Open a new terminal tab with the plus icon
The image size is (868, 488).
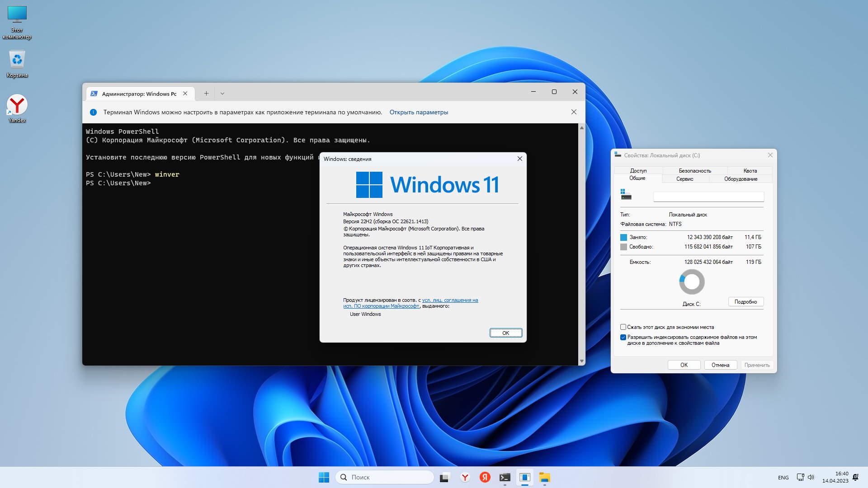pos(206,94)
